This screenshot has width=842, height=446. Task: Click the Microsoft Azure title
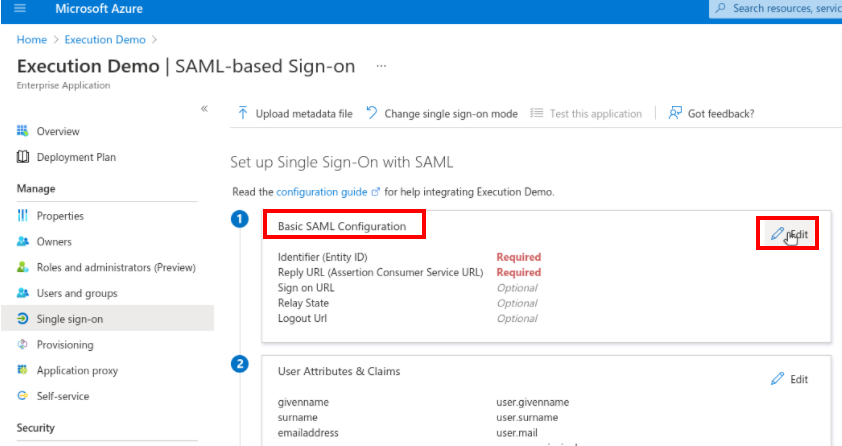99,9
